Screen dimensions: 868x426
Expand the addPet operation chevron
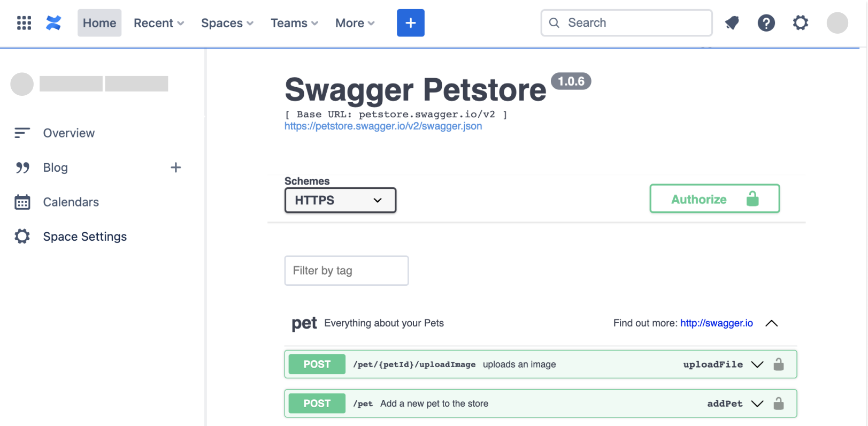757,404
